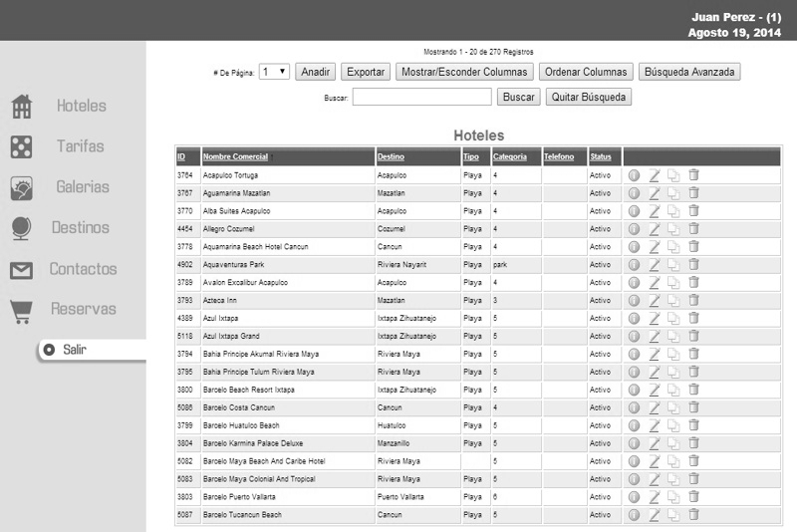Screen dimensions: 797x532
Task: Duplicate the Azteca Inn hotel record
Action: point(673,301)
